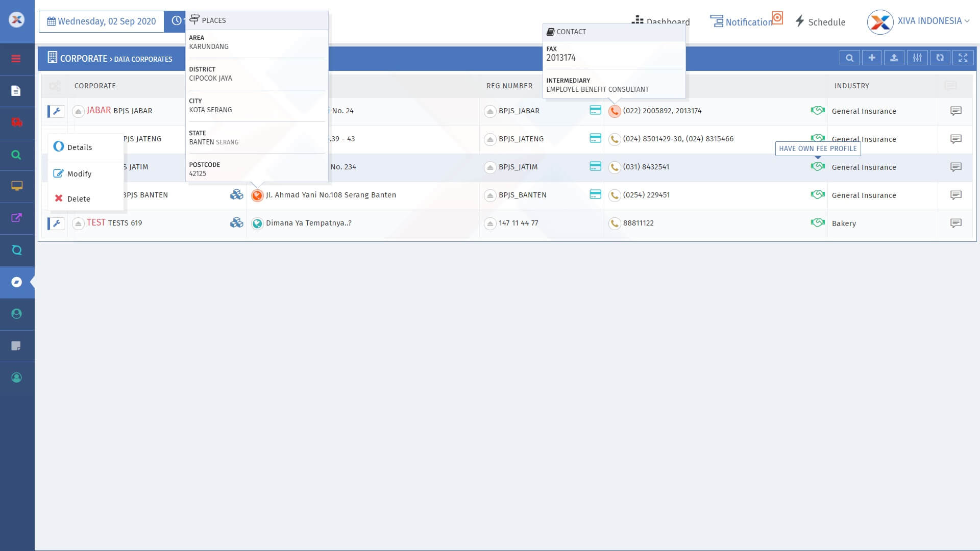Click the clock icon beside the date
980x551 pixels.
tap(176, 21)
